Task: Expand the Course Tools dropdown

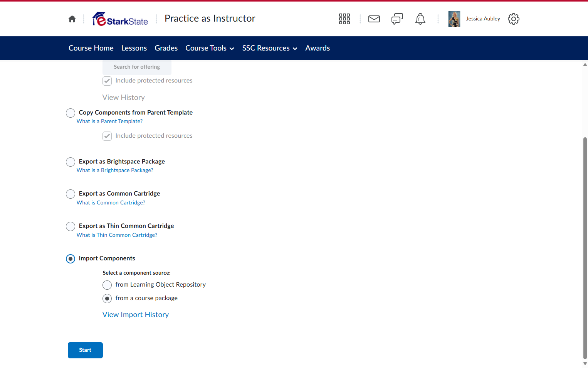Action: (x=210, y=48)
